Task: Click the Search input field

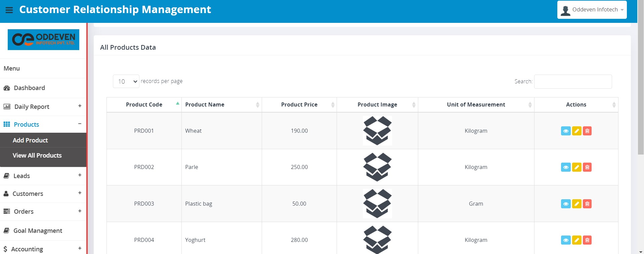Action: [x=573, y=82]
